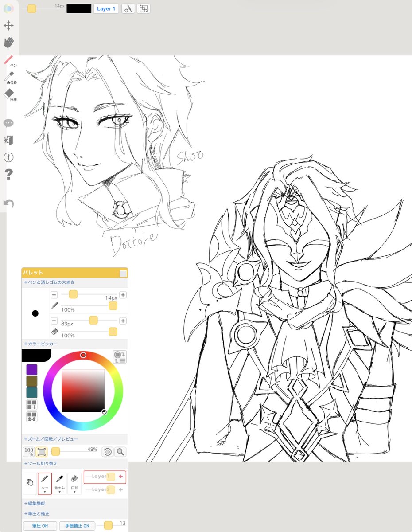
Task: Collapse the 筆圧と補正 section
Action: point(37,514)
